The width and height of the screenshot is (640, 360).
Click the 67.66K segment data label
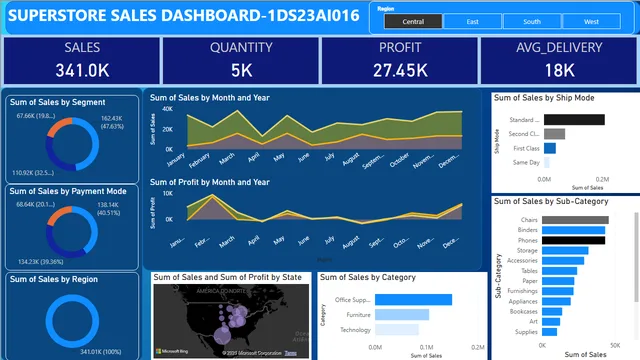(x=36, y=116)
